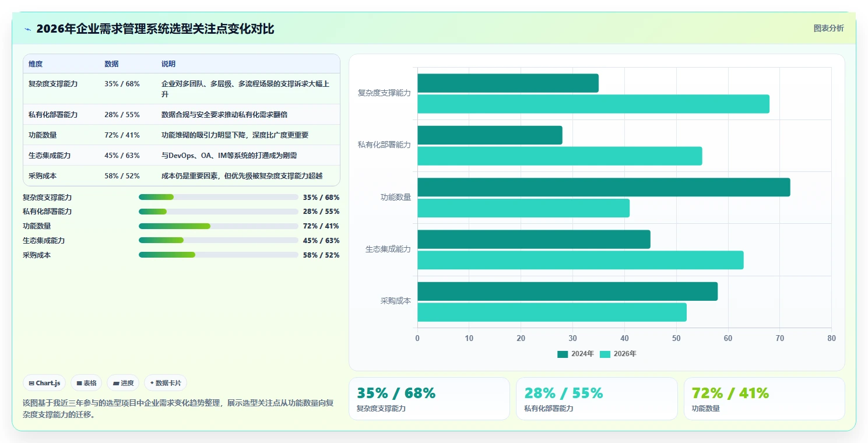The image size is (868, 443).
Task: Click the 2026年 bar for 复杂度支撑能力
Action: click(593, 104)
